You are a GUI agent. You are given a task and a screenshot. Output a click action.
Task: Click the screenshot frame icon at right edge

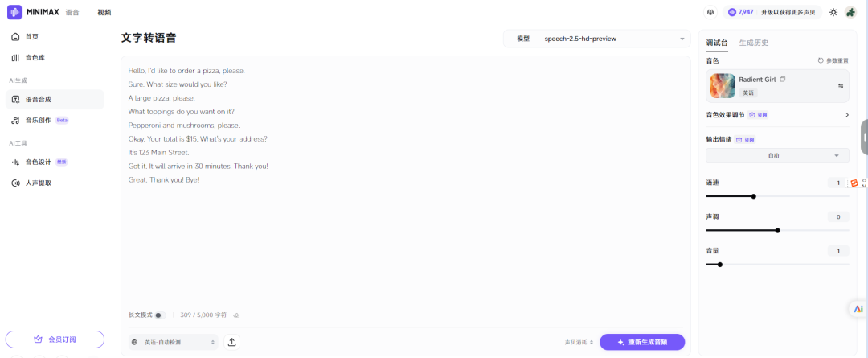point(864,183)
